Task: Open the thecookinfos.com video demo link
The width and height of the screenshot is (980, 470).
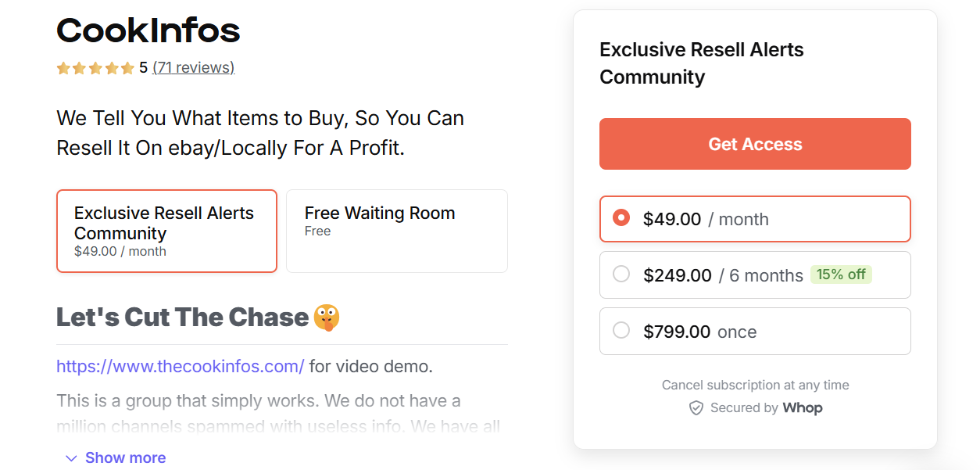Action: (180, 365)
